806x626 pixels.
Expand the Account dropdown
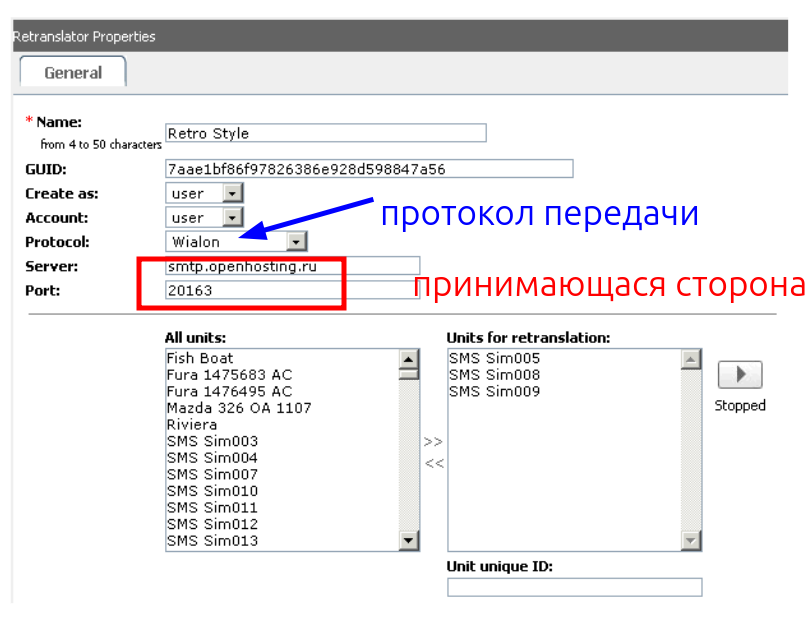coord(232,217)
